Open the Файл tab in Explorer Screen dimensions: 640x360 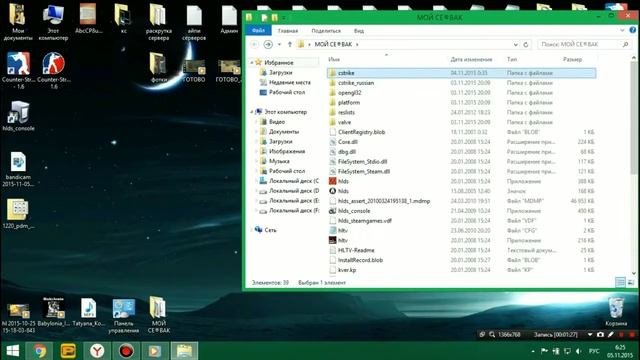coord(258,31)
